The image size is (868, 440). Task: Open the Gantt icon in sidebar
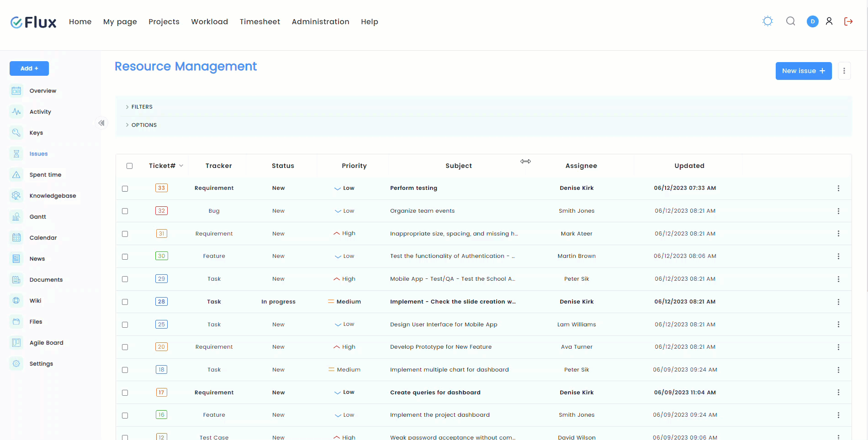tap(16, 217)
